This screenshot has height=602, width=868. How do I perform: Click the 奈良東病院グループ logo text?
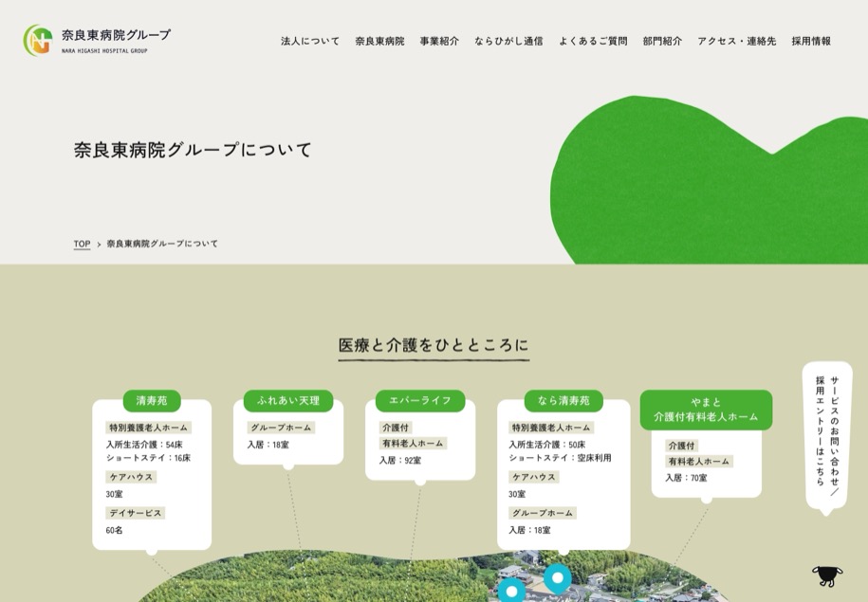(x=117, y=35)
